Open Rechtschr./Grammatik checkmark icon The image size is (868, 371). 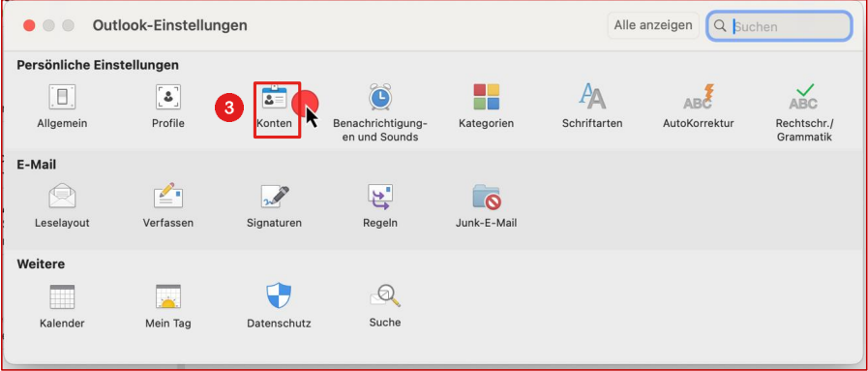click(x=804, y=96)
